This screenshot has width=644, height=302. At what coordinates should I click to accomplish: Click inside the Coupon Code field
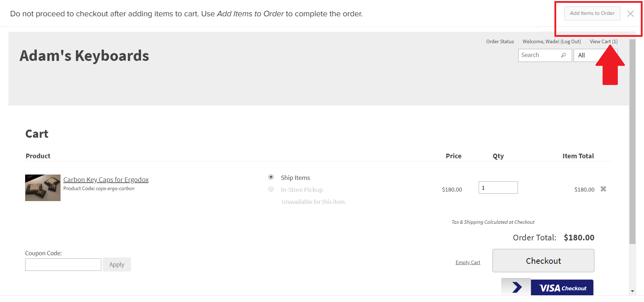pos(63,264)
